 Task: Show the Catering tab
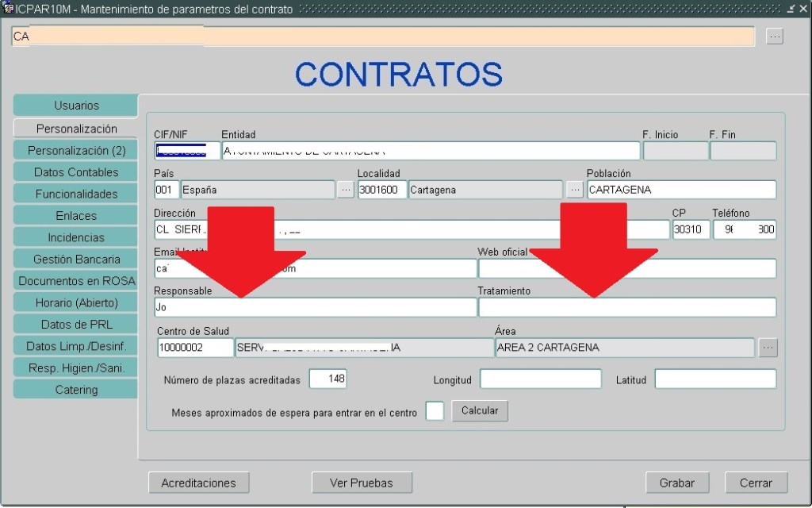coord(76,390)
